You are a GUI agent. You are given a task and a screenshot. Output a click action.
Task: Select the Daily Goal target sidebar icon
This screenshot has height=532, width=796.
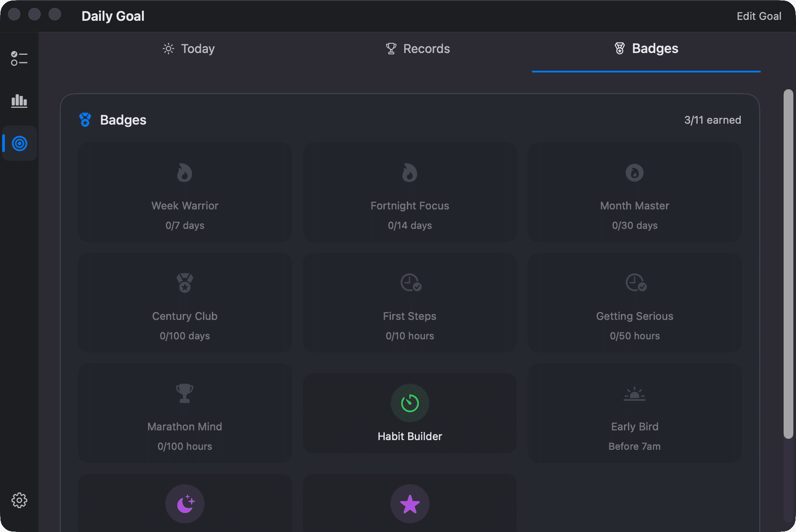19,143
